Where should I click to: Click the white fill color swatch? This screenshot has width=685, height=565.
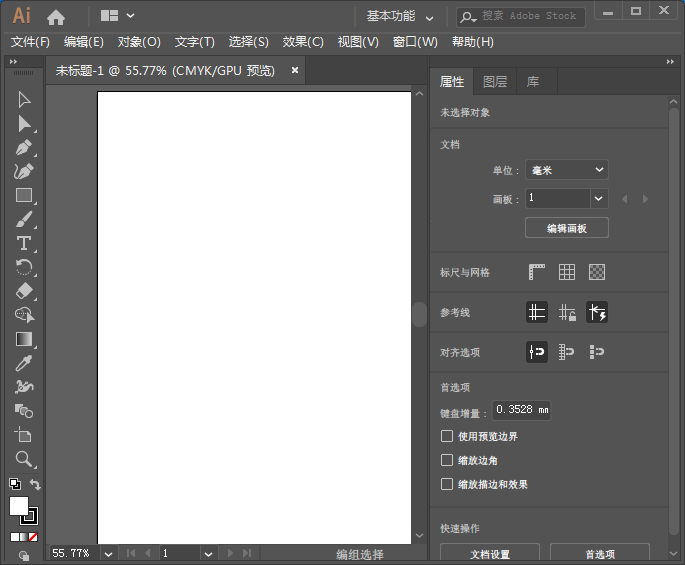pos(18,506)
